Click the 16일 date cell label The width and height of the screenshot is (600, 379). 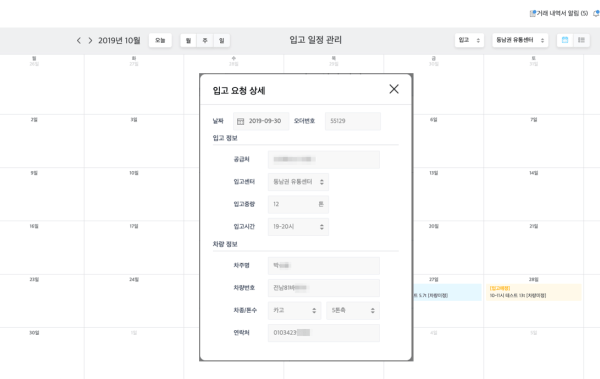point(34,226)
